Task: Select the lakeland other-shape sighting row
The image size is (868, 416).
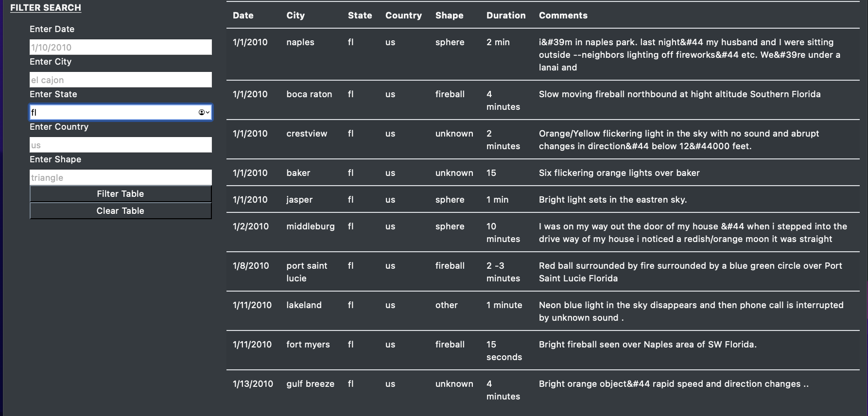Action: 535,311
